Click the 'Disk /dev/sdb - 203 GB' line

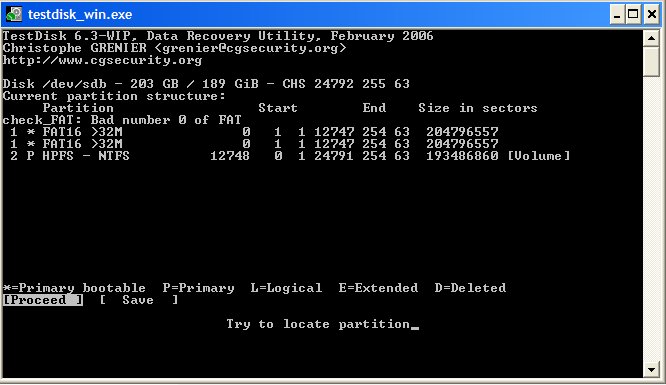coord(206,84)
